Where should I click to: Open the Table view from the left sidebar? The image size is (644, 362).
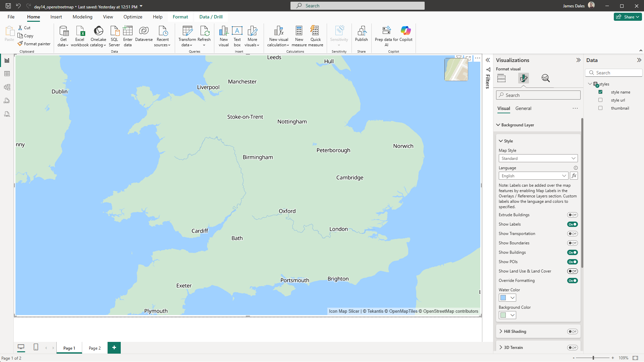(x=7, y=73)
